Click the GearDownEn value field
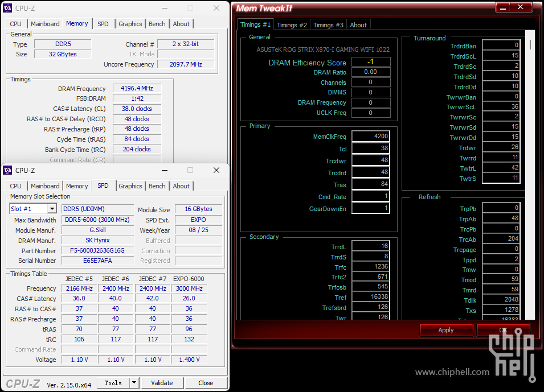 tap(370, 208)
